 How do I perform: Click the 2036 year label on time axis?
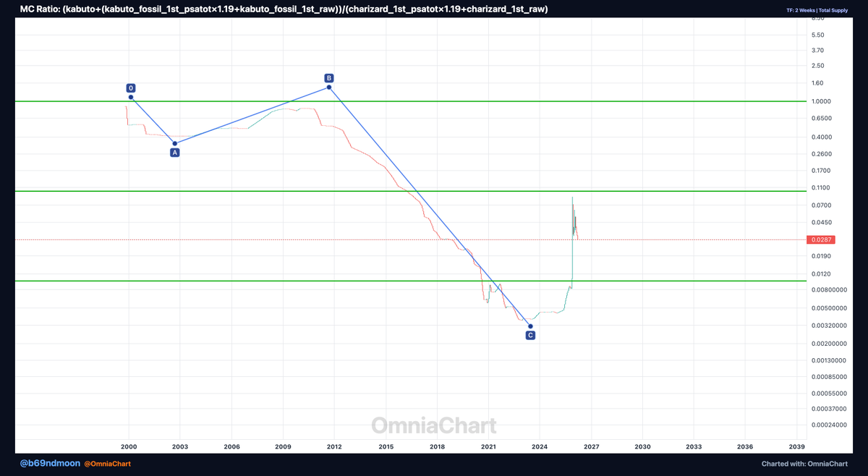point(745,448)
